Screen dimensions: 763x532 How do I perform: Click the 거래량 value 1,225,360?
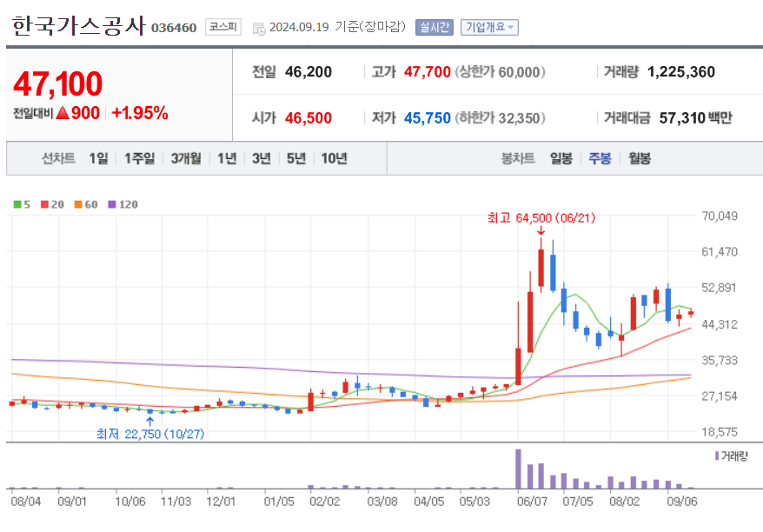(681, 72)
